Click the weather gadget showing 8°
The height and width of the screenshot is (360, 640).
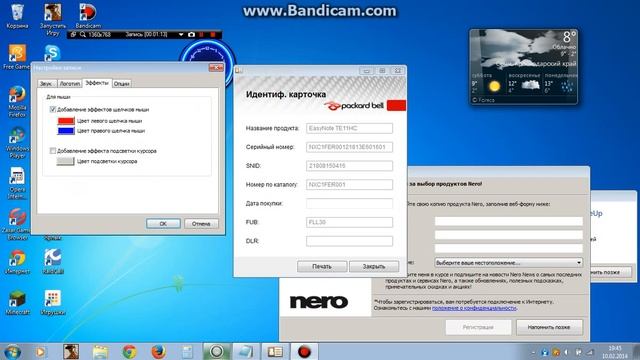[524, 67]
